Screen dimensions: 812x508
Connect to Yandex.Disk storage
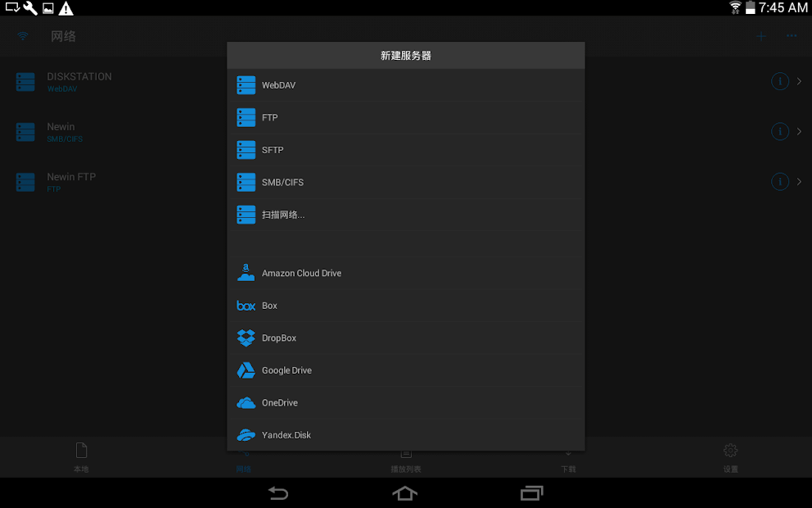(405, 435)
